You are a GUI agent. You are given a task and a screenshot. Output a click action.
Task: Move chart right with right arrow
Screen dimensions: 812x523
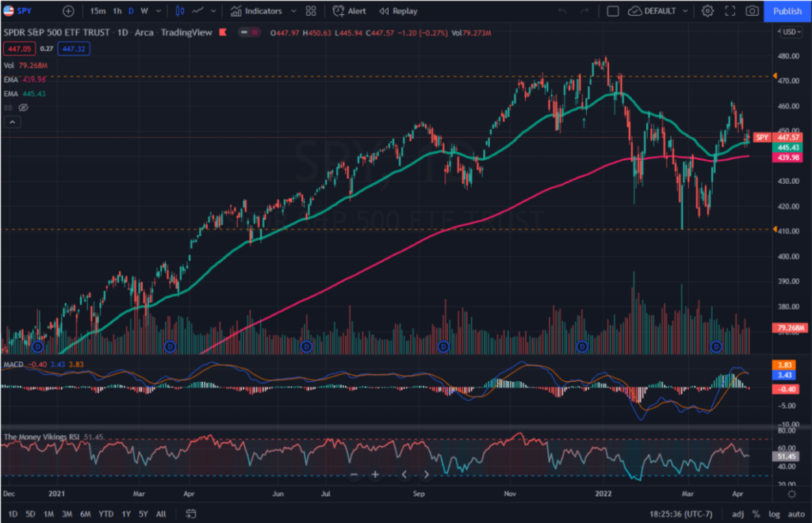[426, 475]
